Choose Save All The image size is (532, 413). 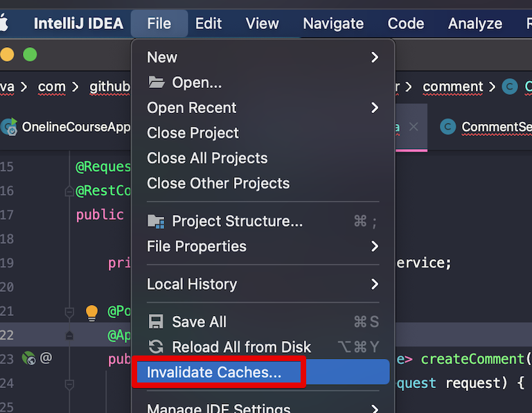[x=263, y=322]
